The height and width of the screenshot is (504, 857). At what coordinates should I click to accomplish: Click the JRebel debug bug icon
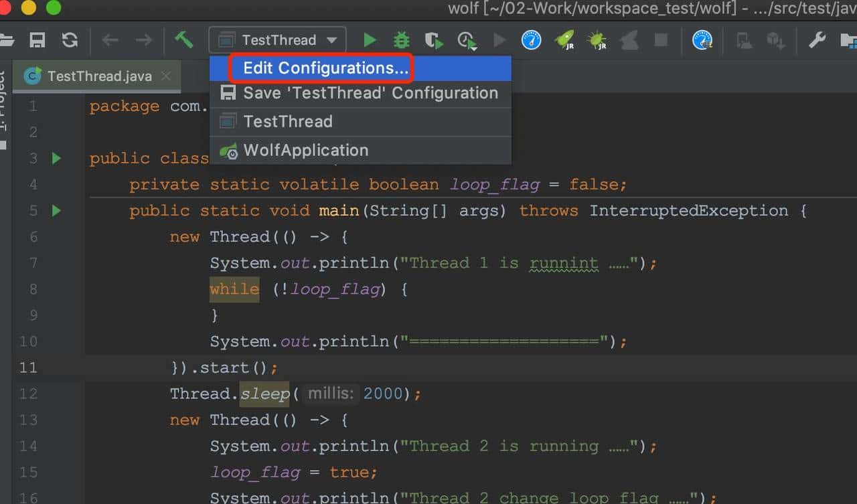click(x=596, y=40)
